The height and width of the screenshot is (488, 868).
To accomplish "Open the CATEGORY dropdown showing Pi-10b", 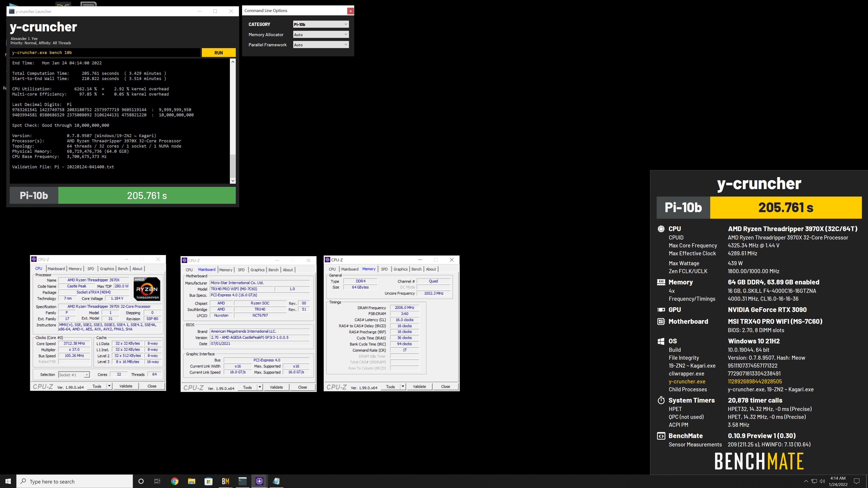I will click(321, 24).
